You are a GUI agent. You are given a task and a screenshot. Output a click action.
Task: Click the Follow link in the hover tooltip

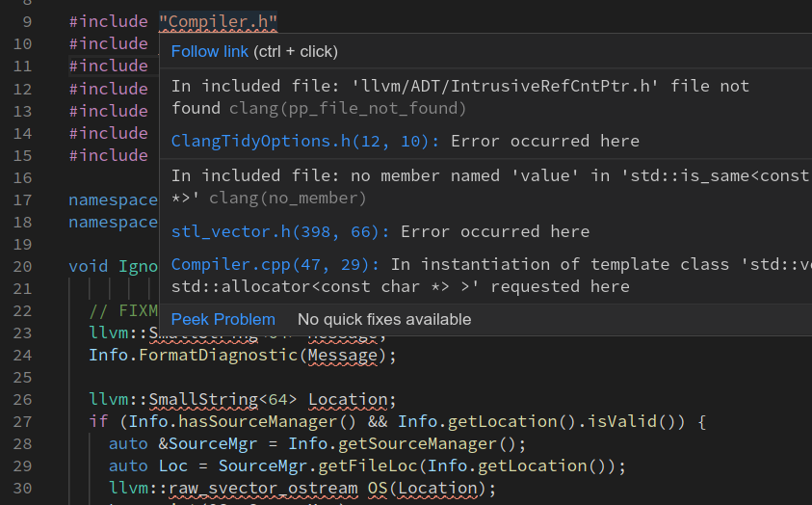tap(210, 51)
